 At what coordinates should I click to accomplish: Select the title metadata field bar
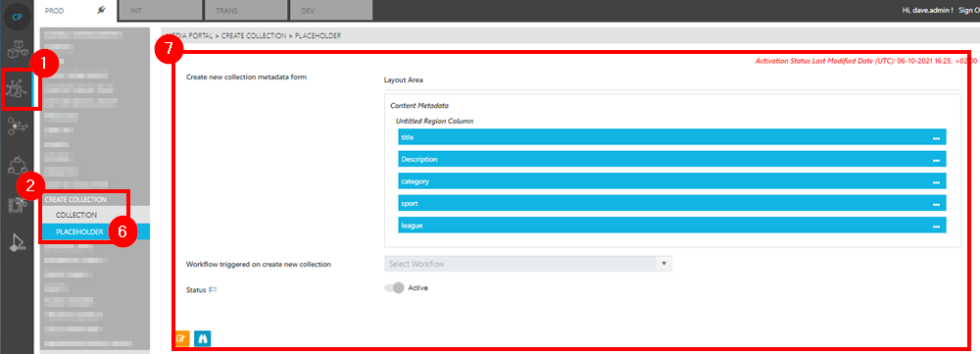[672, 137]
